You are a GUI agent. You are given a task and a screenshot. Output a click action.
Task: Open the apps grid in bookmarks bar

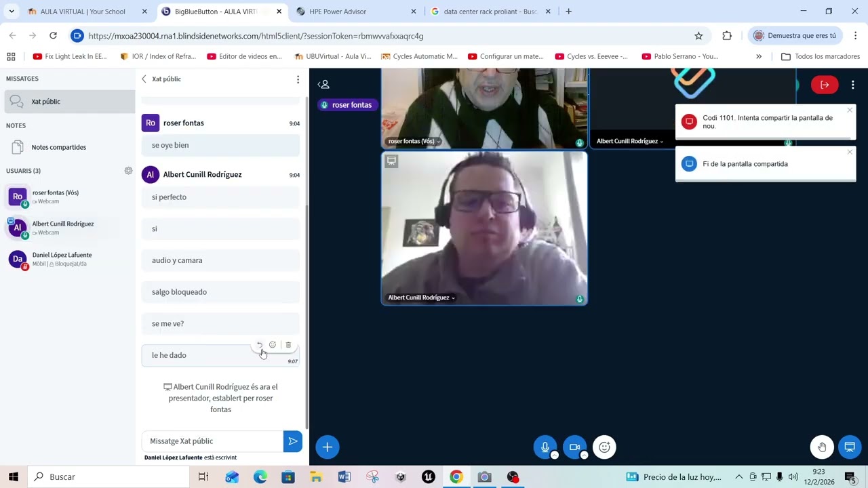point(11,57)
